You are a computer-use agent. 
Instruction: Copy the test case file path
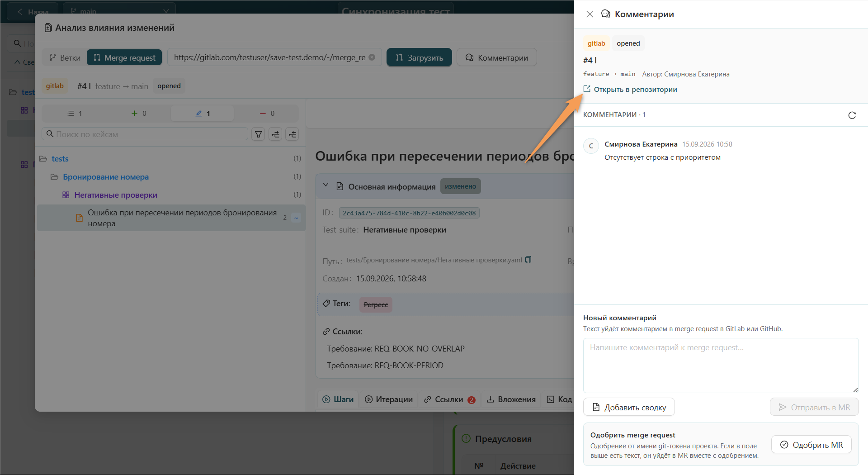tap(528, 260)
